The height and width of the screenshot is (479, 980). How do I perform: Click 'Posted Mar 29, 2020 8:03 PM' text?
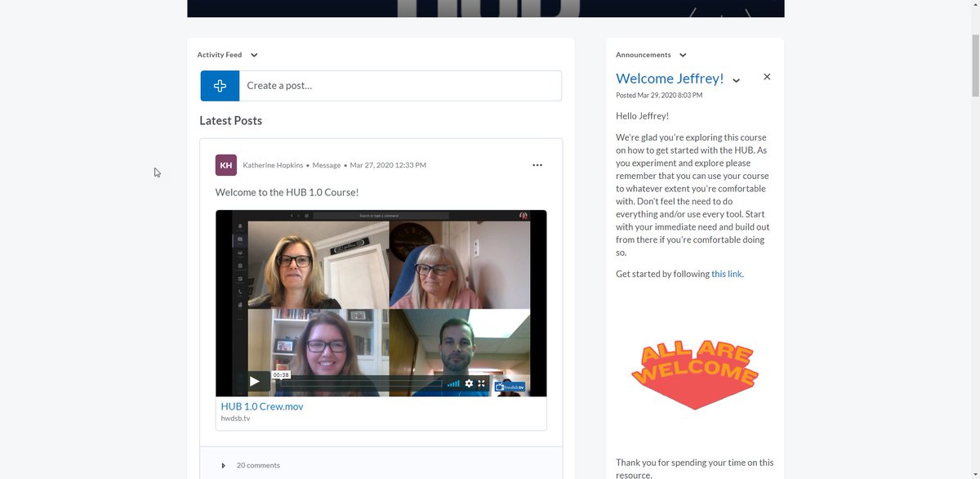(659, 95)
